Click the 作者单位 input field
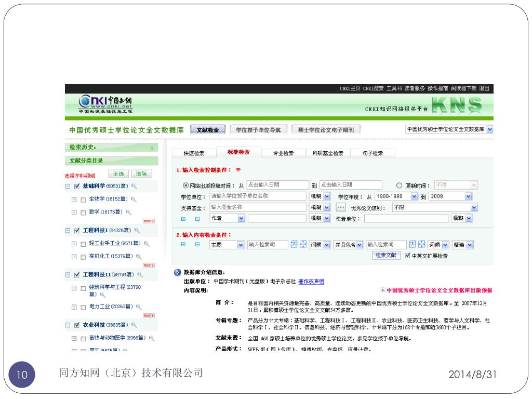The width and height of the screenshot is (532, 399). pos(406,219)
